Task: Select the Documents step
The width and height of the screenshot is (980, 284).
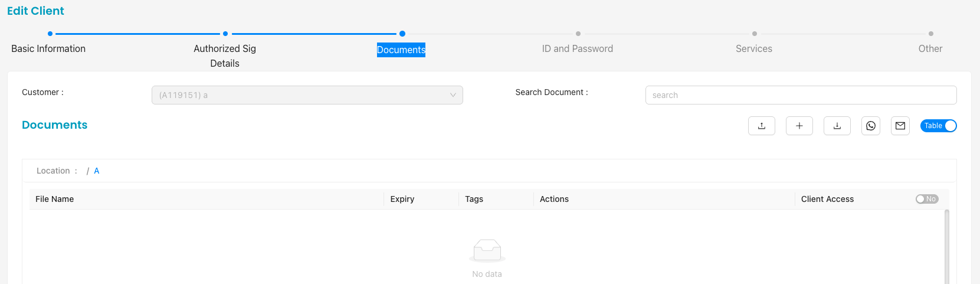Action: [401, 50]
